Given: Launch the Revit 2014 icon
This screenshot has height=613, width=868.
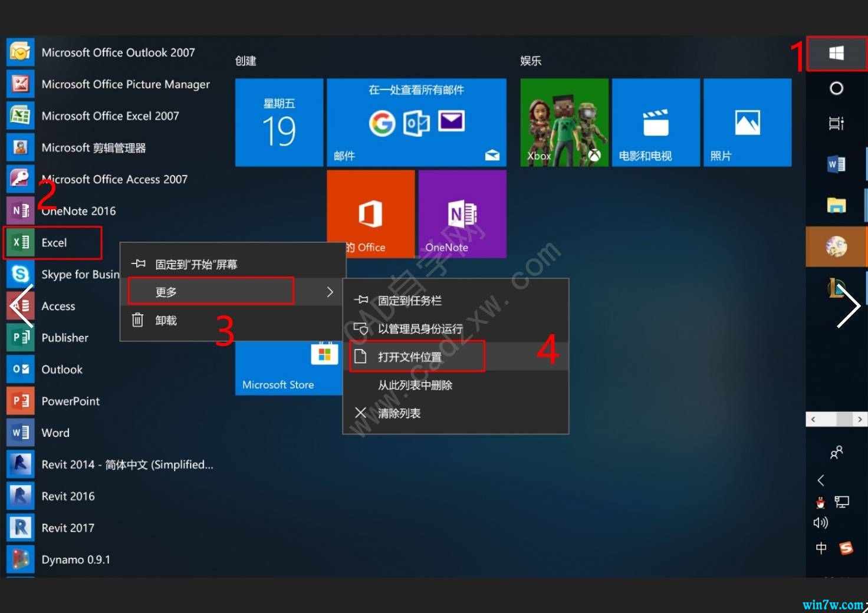Looking at the screenshot, I should pyautogui.click(x=20, y=464).
